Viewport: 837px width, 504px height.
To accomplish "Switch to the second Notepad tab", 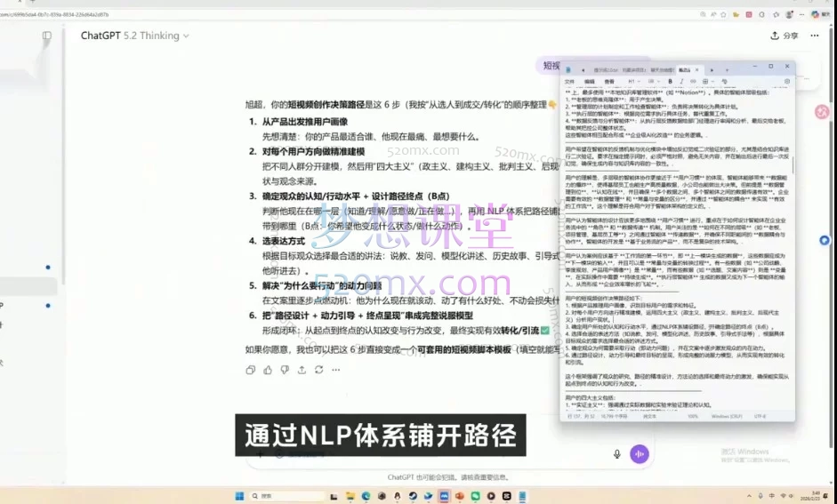I will (x=633, y=70).
